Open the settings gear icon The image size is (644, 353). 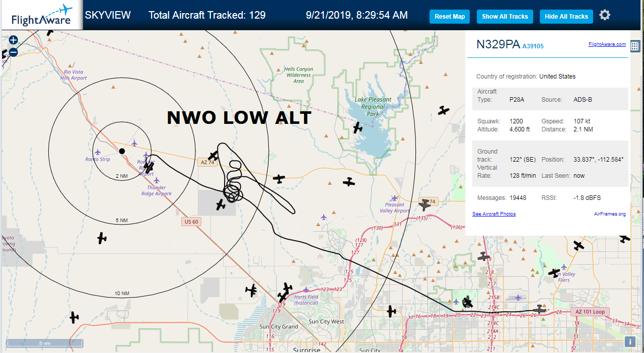pyautogui.click(x=605, y=15)
